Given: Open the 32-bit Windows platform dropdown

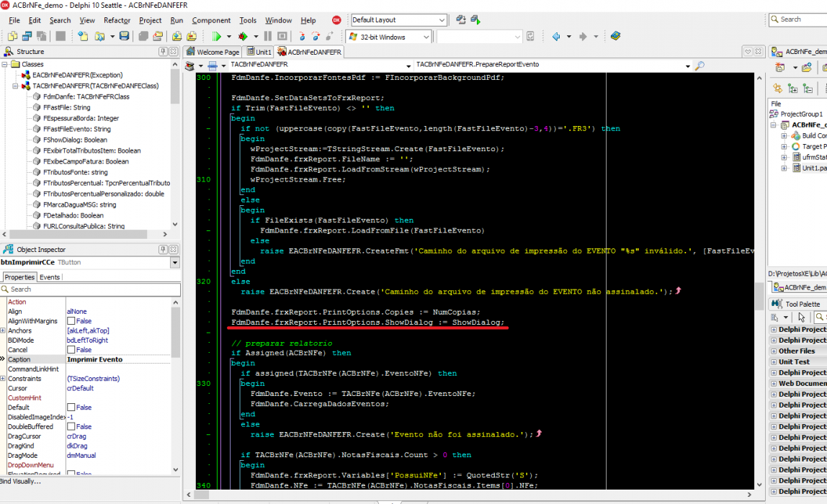Looking at the screenshot, I should (x=426, y=37).
